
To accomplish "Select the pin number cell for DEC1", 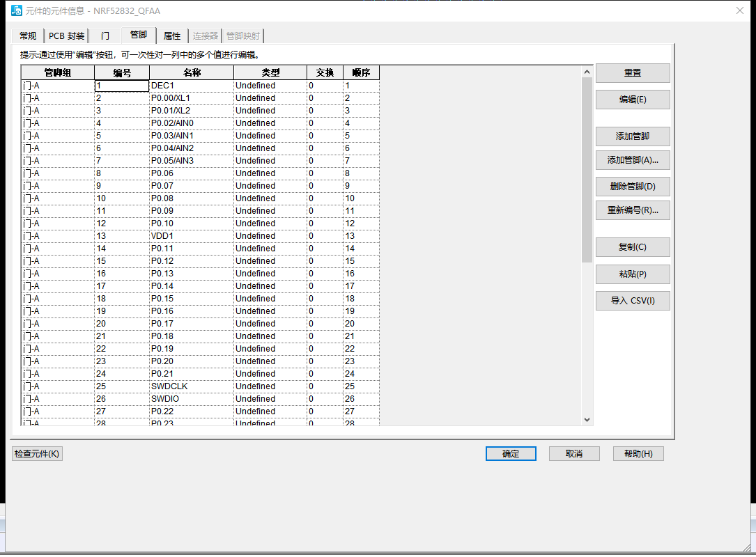I will [122, 86].
